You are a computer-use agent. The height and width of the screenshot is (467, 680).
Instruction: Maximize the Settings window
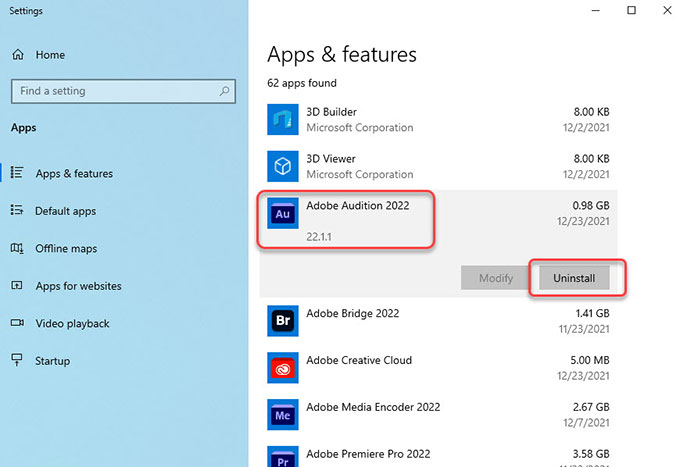coord(631,10)
